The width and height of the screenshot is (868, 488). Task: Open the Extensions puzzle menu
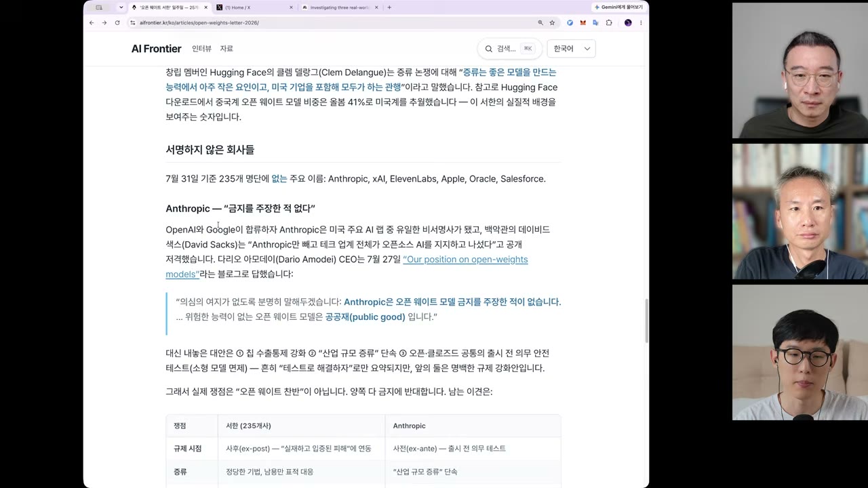pos(609,22)
